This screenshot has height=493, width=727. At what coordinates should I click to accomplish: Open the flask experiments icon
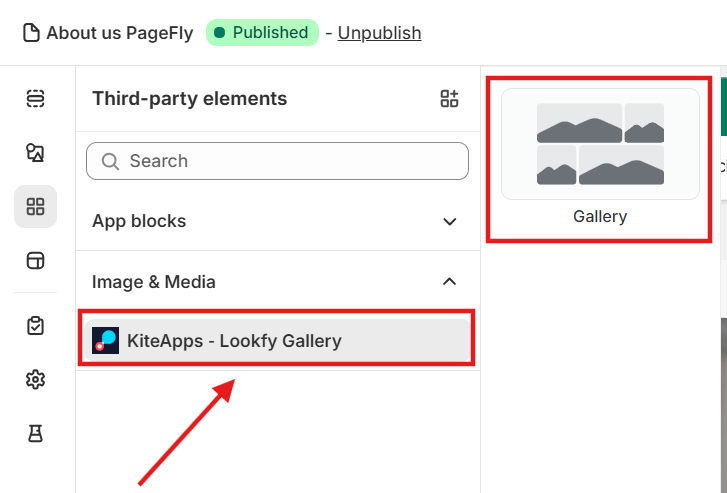coord(35,434)
